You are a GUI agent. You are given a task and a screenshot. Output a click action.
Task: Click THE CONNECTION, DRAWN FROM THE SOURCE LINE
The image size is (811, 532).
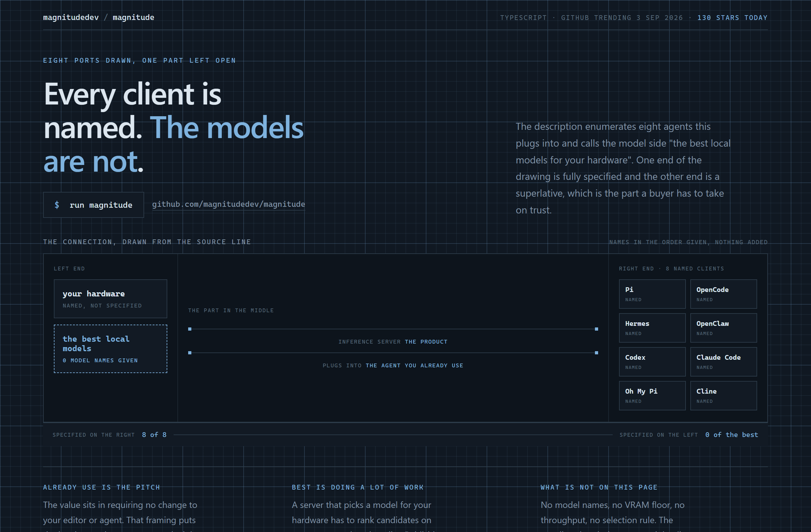147,242
